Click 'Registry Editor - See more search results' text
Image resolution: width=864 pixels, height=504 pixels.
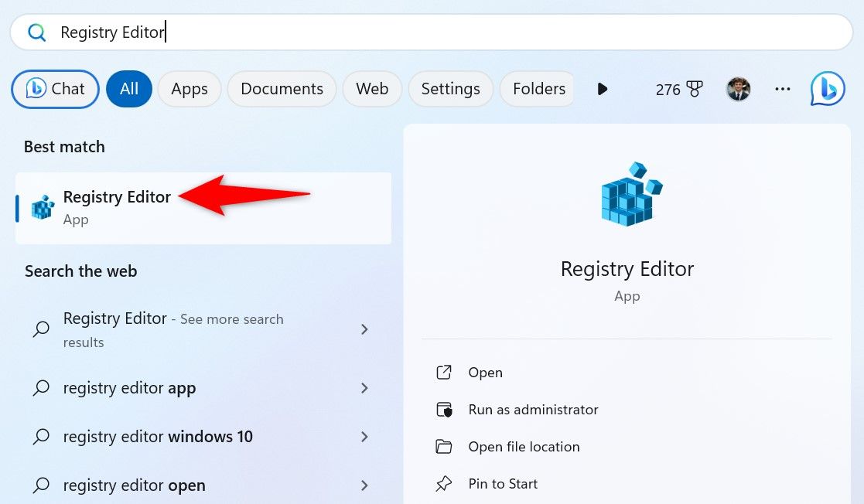[173, 329]
